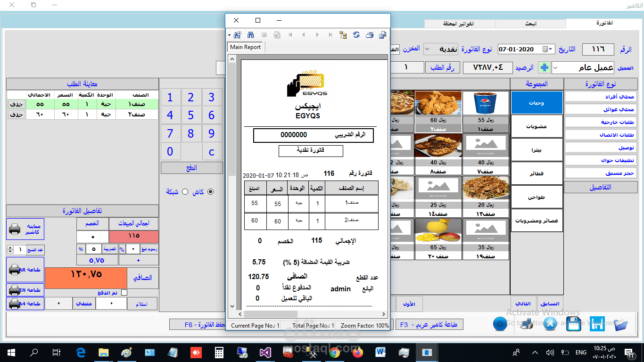Print the report using the viewer's printer icon
The height and width of the screenshot is (362, 644).
pos(370,35)
